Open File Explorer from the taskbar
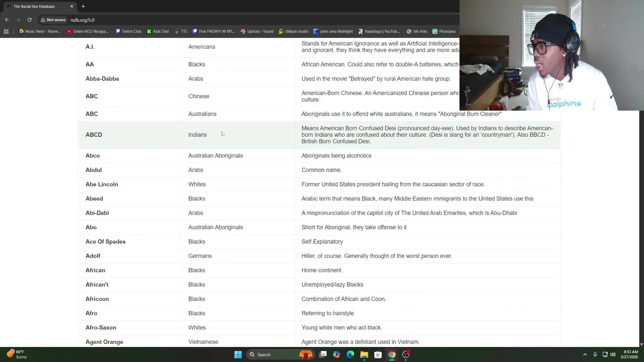 coord(364,354)
